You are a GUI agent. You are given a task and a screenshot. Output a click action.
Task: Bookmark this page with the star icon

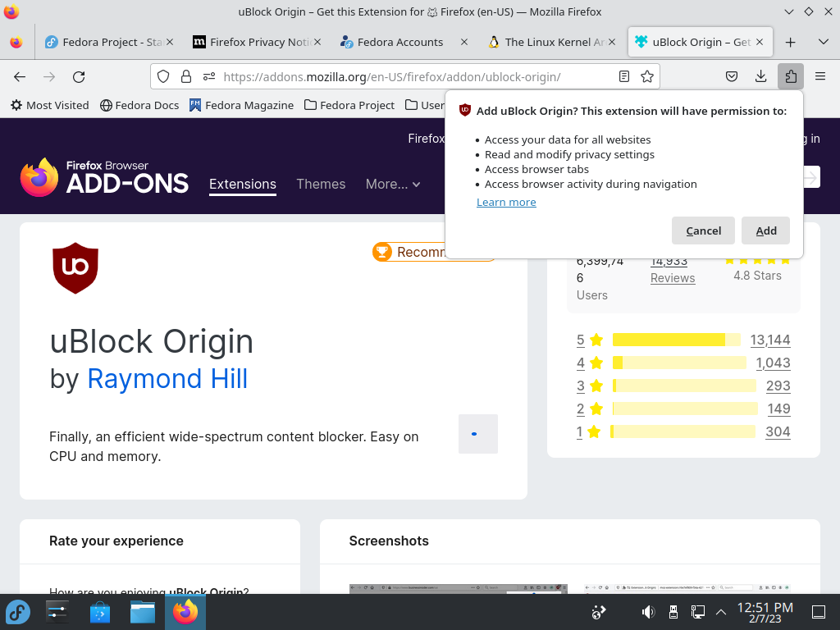point(647,77)
